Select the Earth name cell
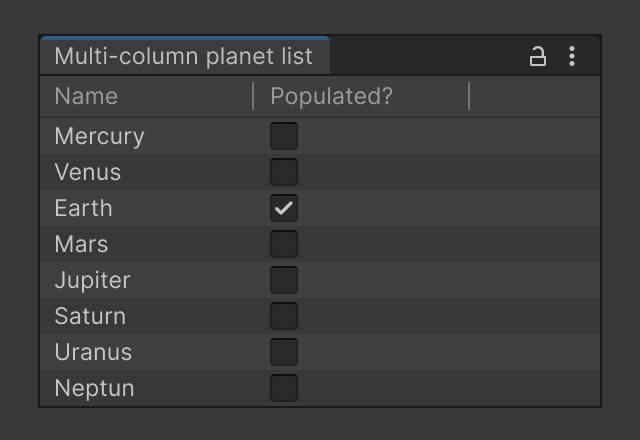 [147, 208]
